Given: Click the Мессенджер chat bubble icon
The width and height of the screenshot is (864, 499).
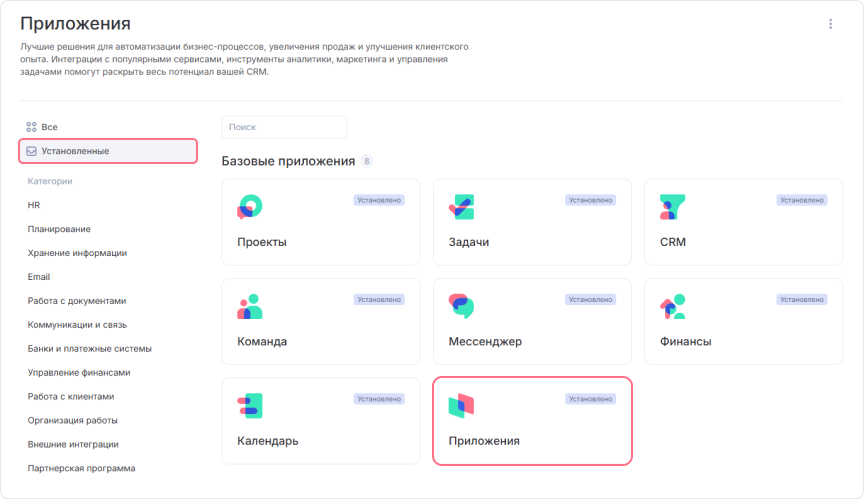Looking at the screenshot, I should click(x=461, y=306).
